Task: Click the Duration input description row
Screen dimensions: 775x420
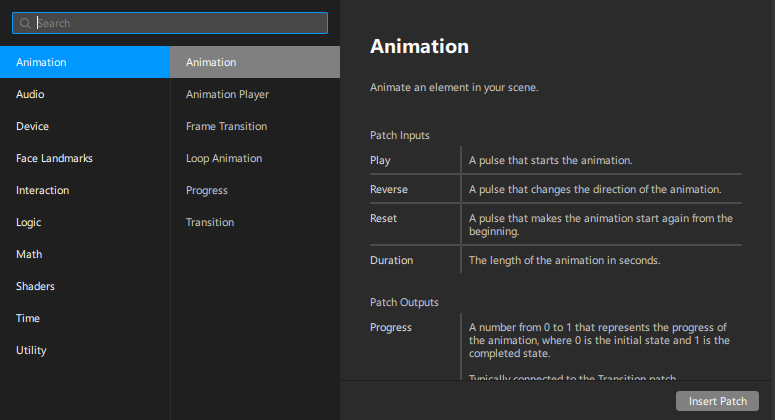Action: (x=555, y=260)
